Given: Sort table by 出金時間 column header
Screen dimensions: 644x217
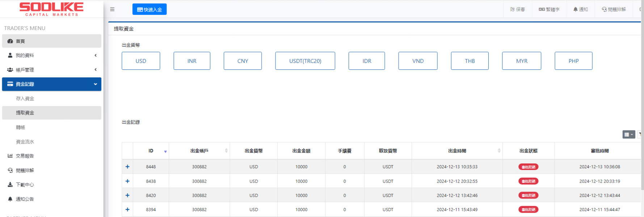Looking at the screenshot, I should coord(457,151).
